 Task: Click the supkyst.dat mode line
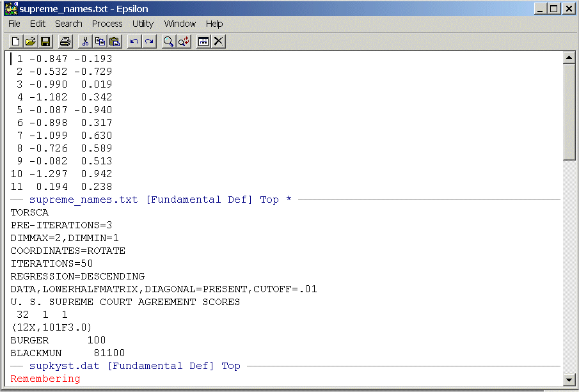pyautogui.click(x=134, y=366)
